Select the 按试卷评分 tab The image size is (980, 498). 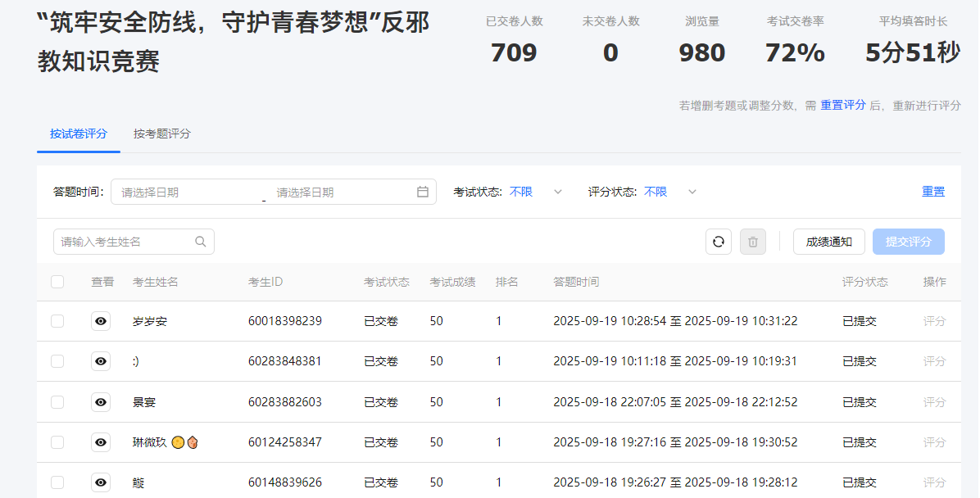[x=79, y=134]
